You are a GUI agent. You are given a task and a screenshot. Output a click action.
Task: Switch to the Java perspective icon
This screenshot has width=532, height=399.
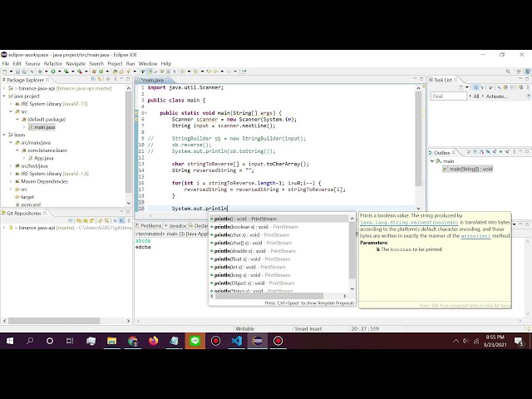click(x=527, y=71)
